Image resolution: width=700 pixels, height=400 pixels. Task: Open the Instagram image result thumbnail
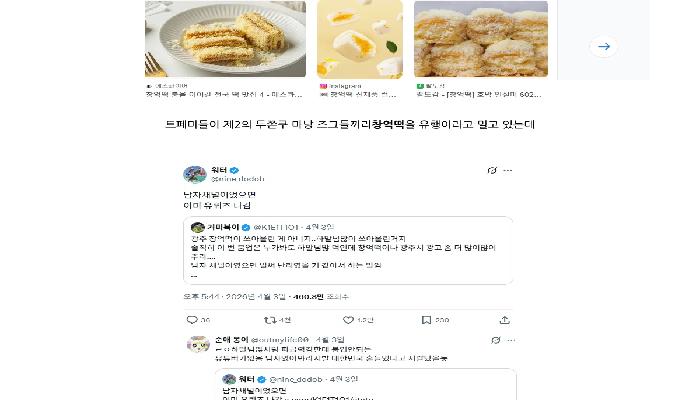(x=360, y=38)
